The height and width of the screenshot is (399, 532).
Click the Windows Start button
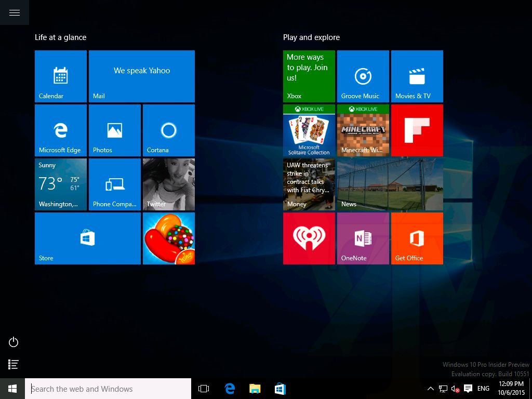click(x=12, y=389)
